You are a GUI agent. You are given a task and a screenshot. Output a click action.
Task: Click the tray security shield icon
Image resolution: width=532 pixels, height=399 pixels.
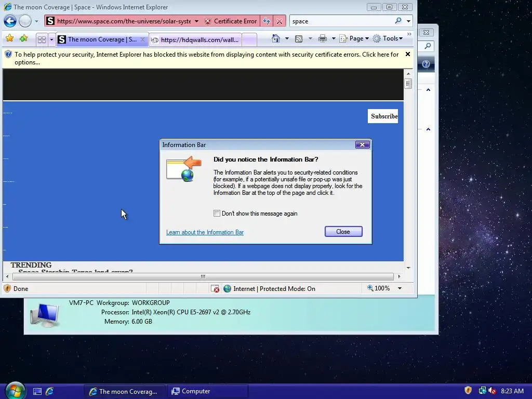point(468,391)
